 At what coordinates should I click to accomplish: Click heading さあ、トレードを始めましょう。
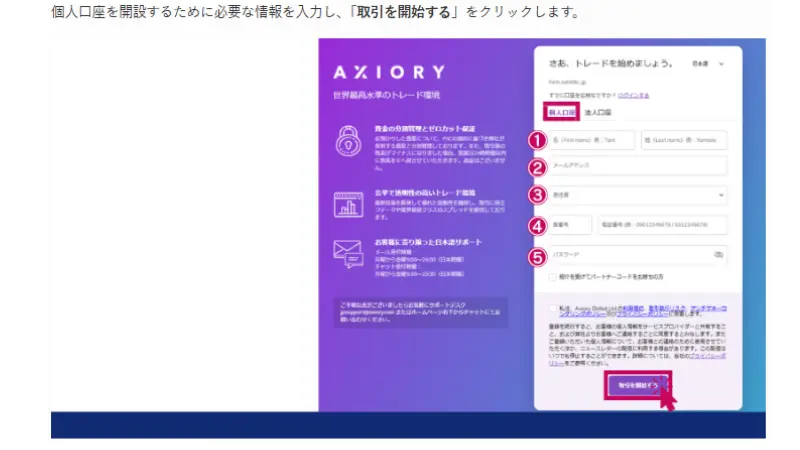[x=610, y=64]
